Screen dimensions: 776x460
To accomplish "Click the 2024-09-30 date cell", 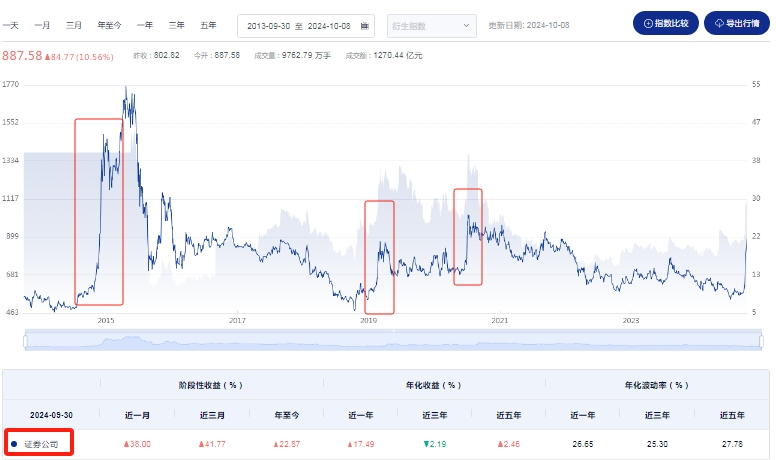I will (51, 415).
